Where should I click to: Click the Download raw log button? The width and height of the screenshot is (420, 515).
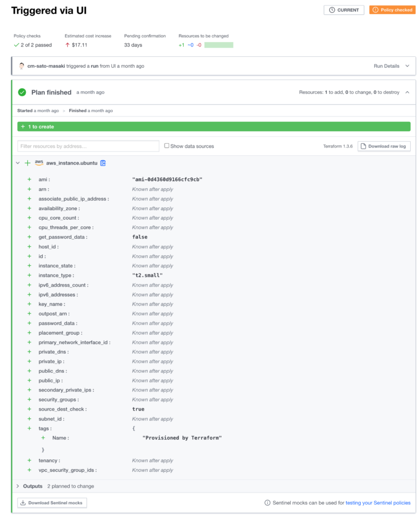tap(385, 145)
